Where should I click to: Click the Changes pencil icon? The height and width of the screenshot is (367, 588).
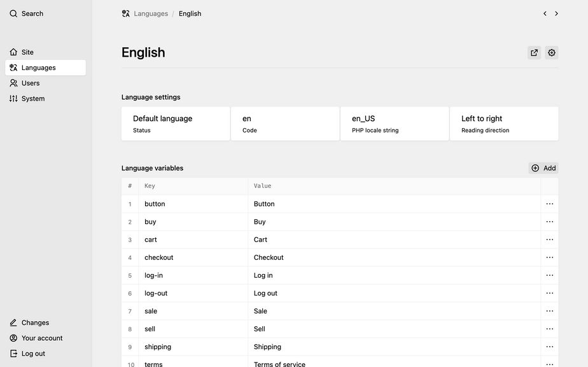tap(13, 323)
